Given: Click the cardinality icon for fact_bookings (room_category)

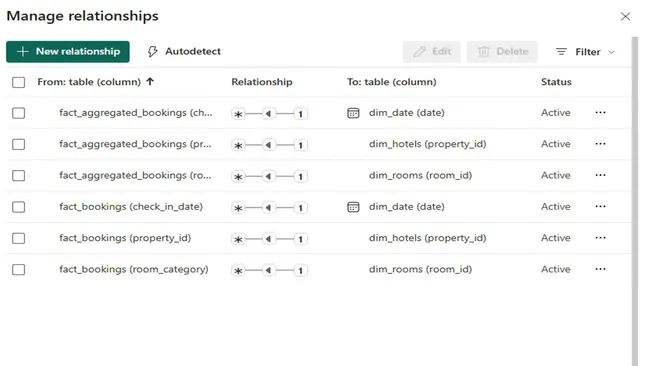Looking at the screenshot, I should coord(269,271).
